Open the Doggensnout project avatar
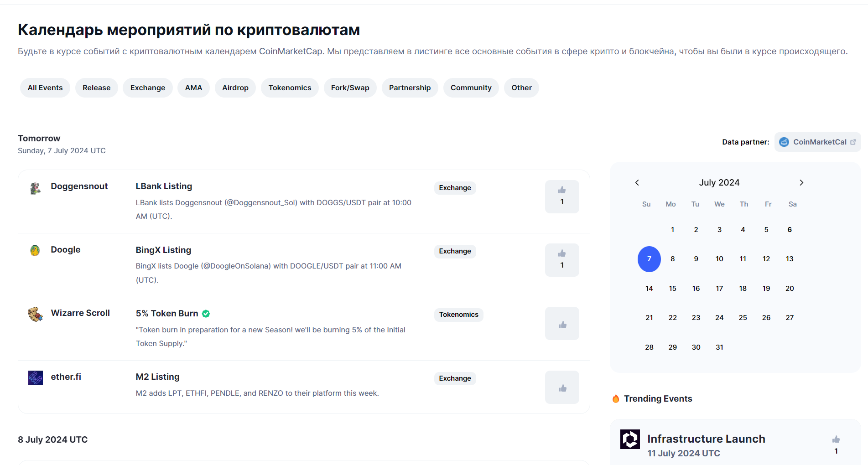Screen dimensions: 868x465 [x=35, y=187]
